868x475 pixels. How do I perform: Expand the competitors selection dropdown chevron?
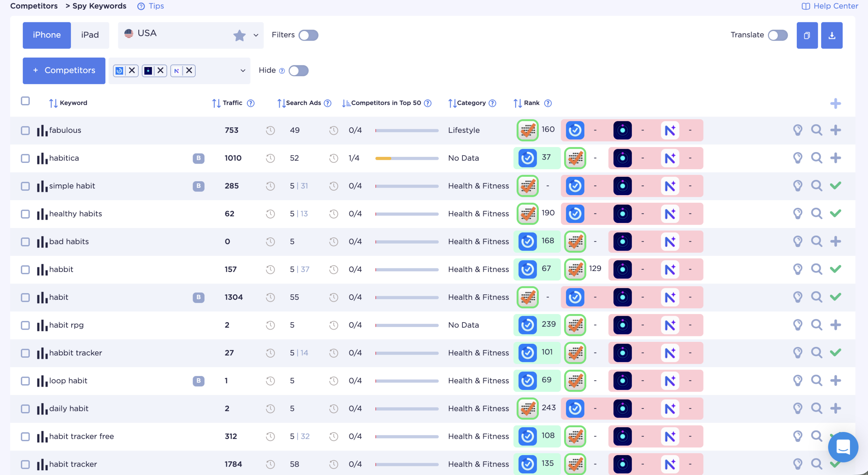point(243,71)
